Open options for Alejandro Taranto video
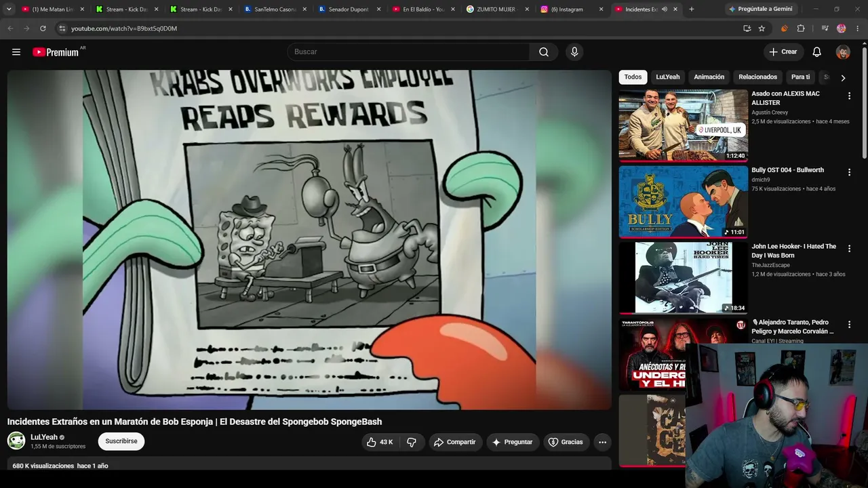Image resolution: width=868 pixels, height=488 pixels. (849, 325)
